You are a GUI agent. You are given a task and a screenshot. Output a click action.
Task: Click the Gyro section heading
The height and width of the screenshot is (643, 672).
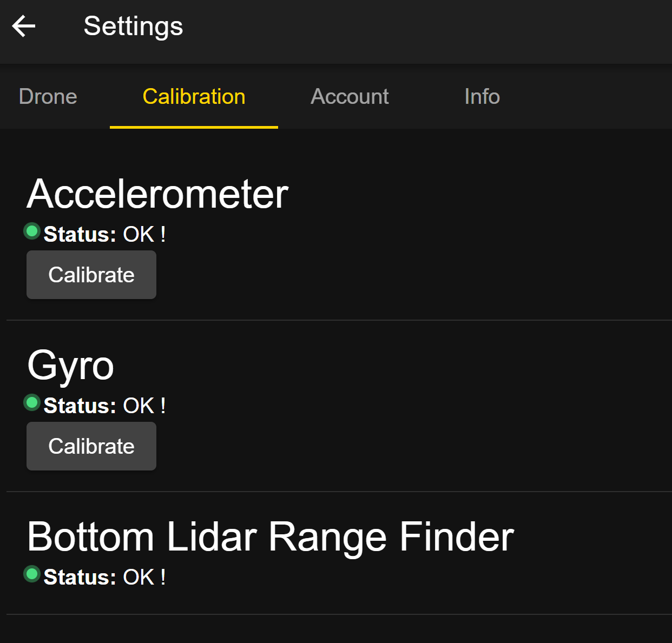pos(70,366)
